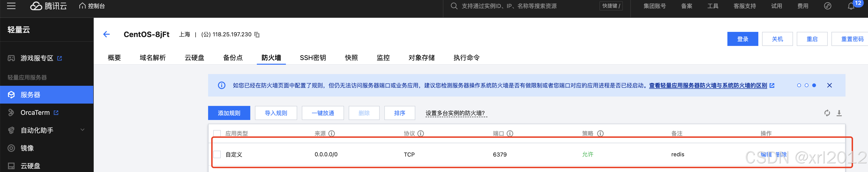Switch to SSH密钥 tab
Image resolution: width=868 pixels, height=172 pixels.
(x=313, y=58)
